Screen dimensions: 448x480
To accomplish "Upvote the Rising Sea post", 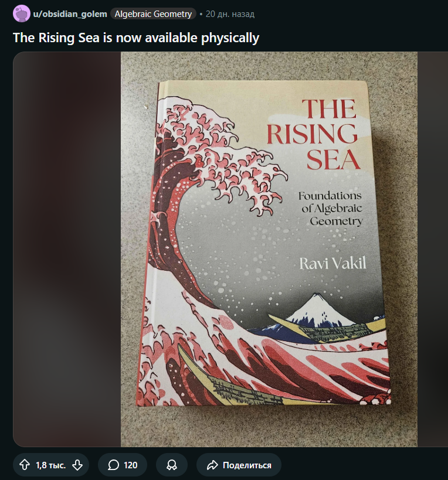I will (25, 465).
